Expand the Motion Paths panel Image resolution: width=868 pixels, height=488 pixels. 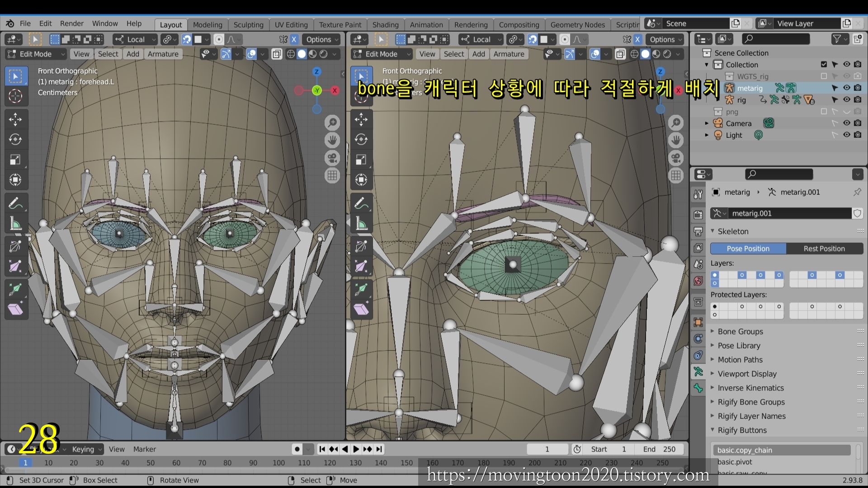point(740,360)
